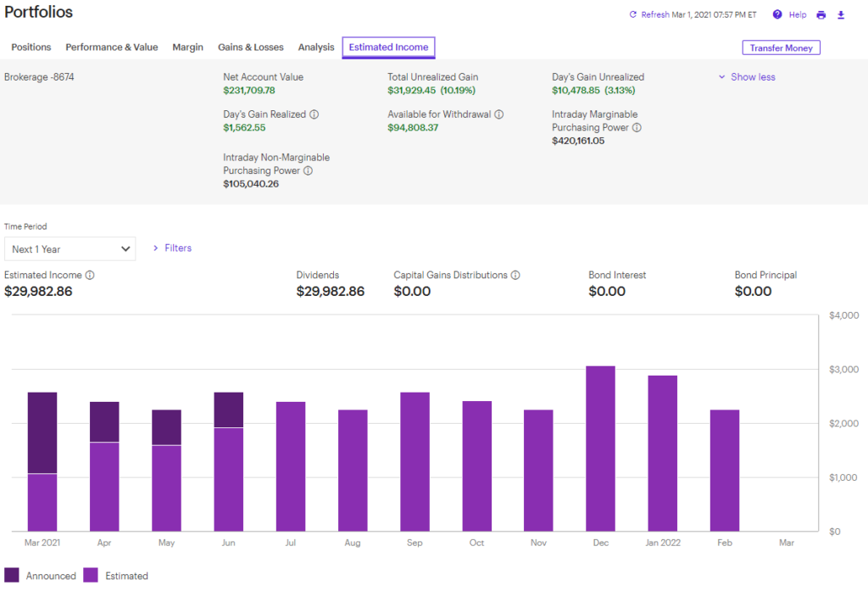Screen dimensions: 868x602
Task: Click the Estimated legend color swatch
Action: click(90, 576)
